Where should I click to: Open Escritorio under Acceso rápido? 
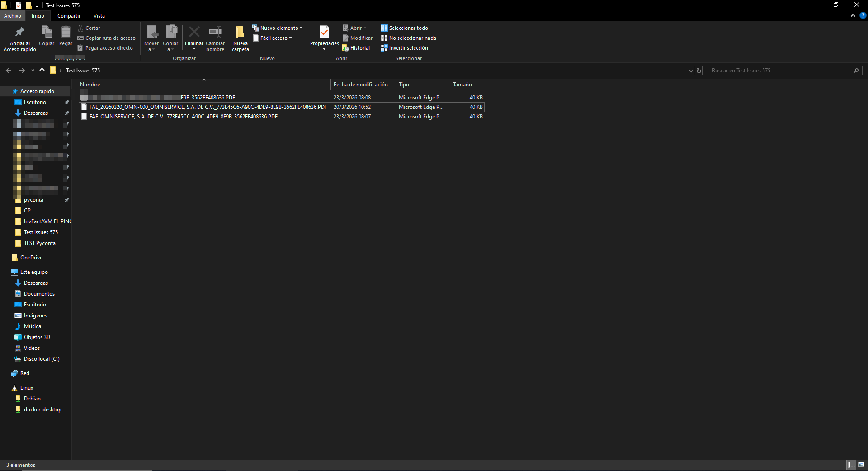[35, 102]
